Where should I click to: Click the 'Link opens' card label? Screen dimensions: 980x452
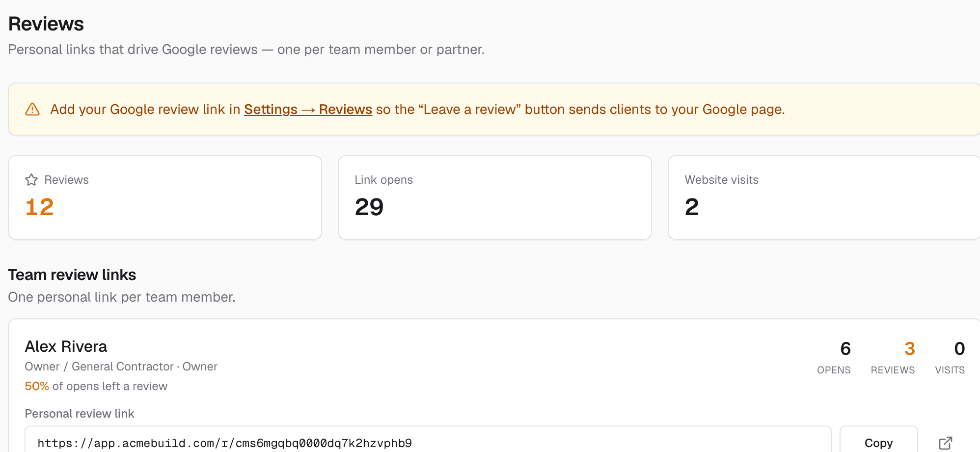[384, 180]
